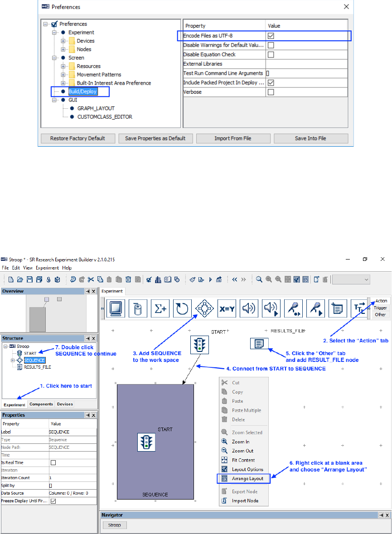Select the Sequence diamond arrows component
Screen dimensions: 392x534
(204, 308)
